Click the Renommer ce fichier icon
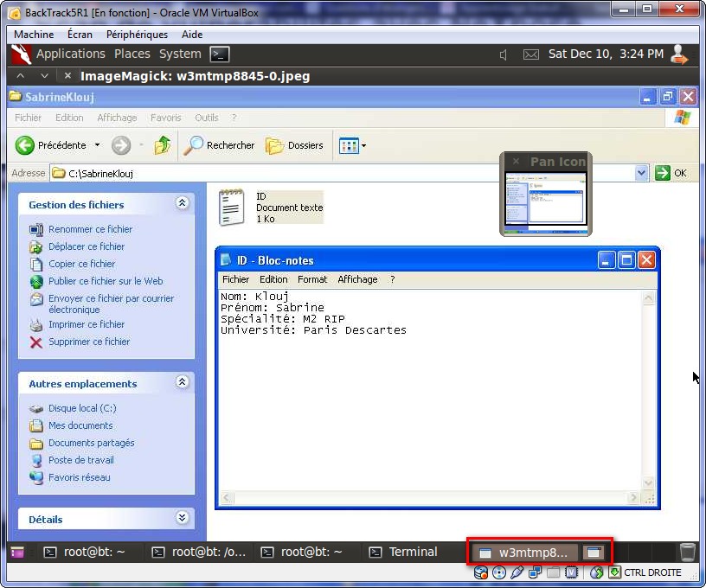706x588 pixels. 36,229
